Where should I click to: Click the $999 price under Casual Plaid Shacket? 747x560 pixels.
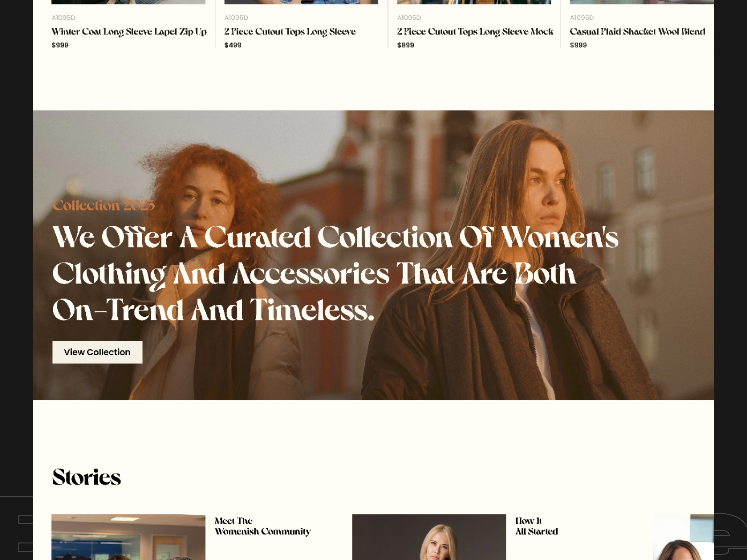[x=578, y=45]
